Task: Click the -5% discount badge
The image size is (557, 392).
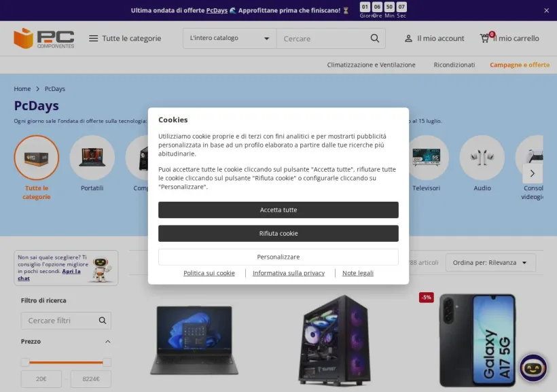Action: (427, 298)
